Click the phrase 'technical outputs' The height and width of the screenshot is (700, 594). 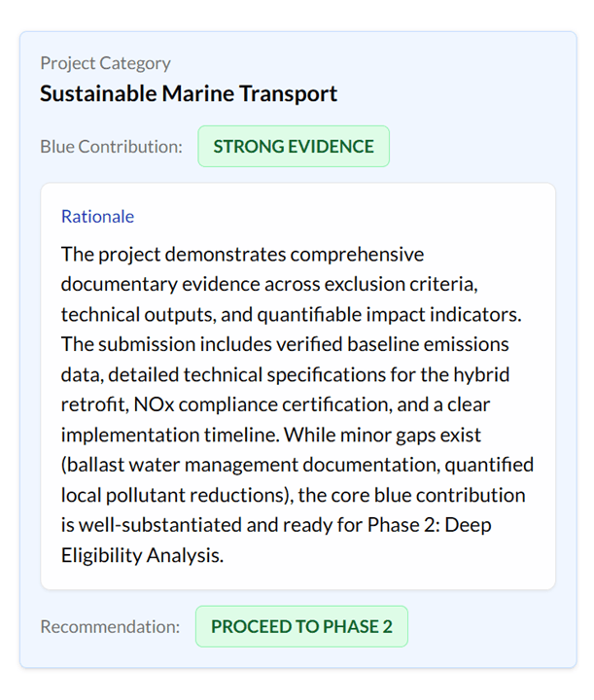136,315
